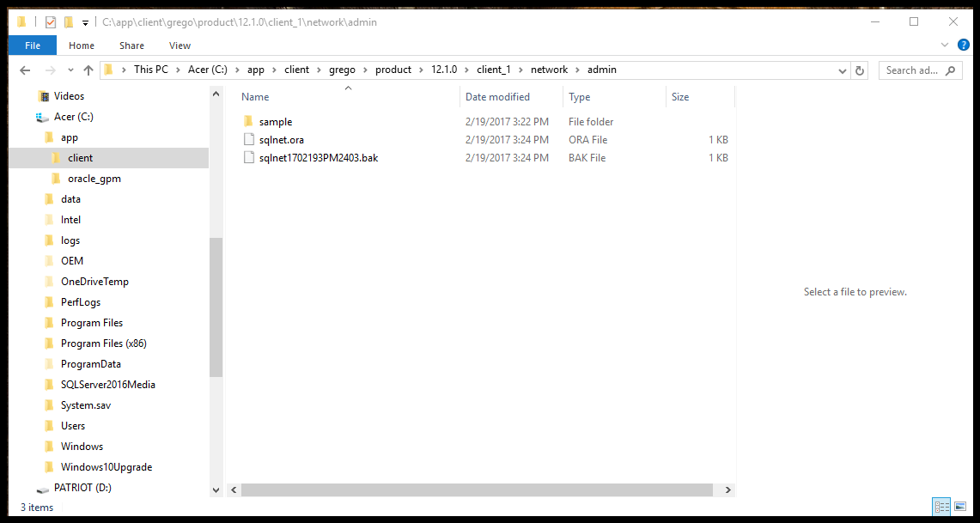Click the file list horizontal scrollbar
Image resolution: width=980 pixels, height=523 pixels.
(x=478, y=490)
